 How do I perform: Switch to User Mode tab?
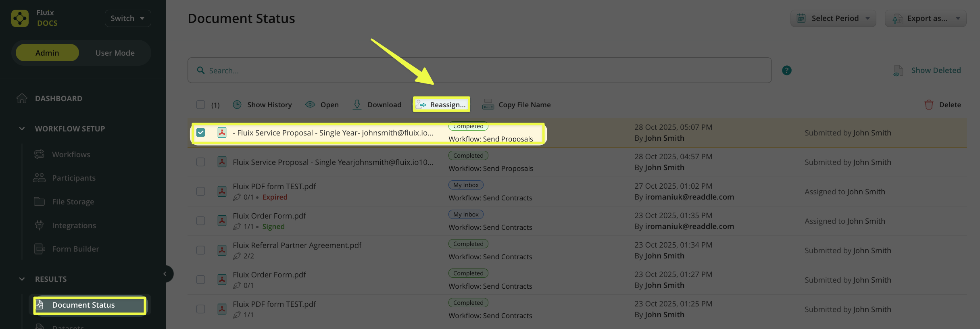[115, 53]
